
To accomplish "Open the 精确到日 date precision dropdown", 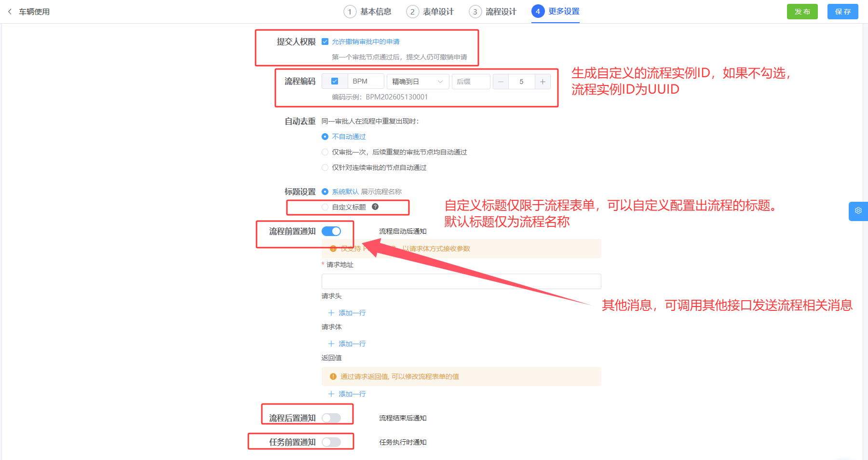I will coord(418,82).
